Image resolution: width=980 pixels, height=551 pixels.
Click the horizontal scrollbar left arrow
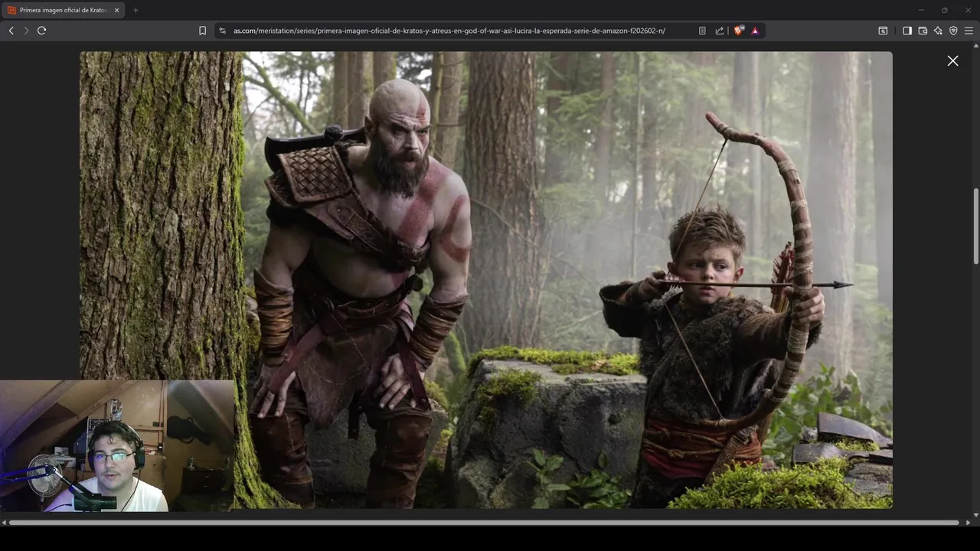pos(4,523)
